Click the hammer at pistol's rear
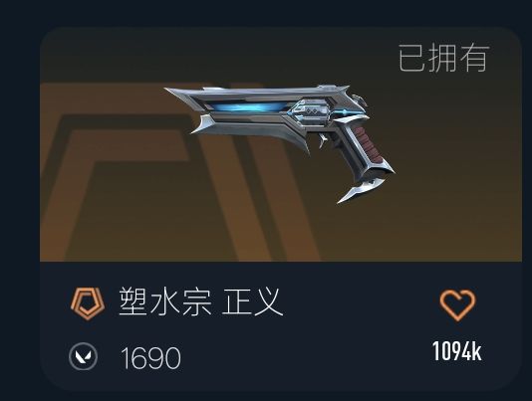 pyautogui.click(x=360, y=100)
